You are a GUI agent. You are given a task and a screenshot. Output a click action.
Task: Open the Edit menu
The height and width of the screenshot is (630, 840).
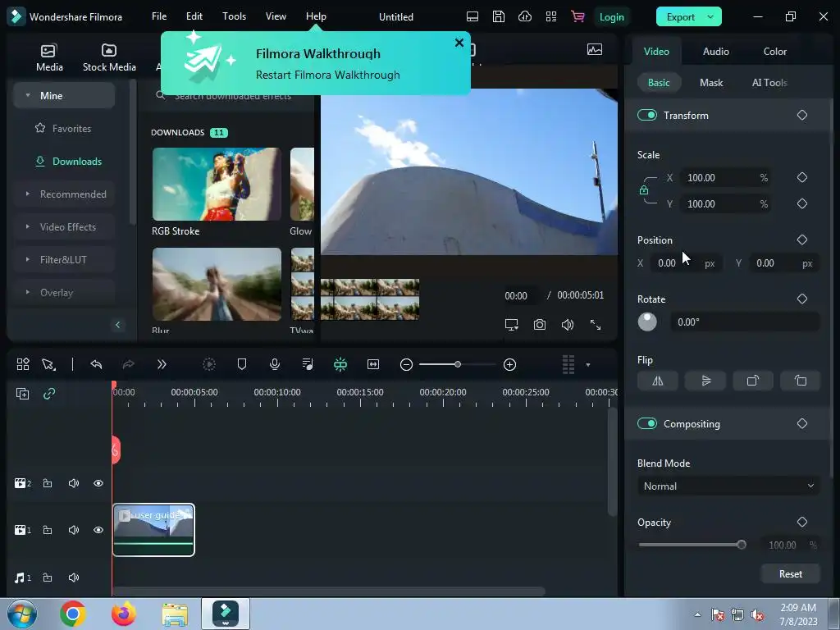194,16
